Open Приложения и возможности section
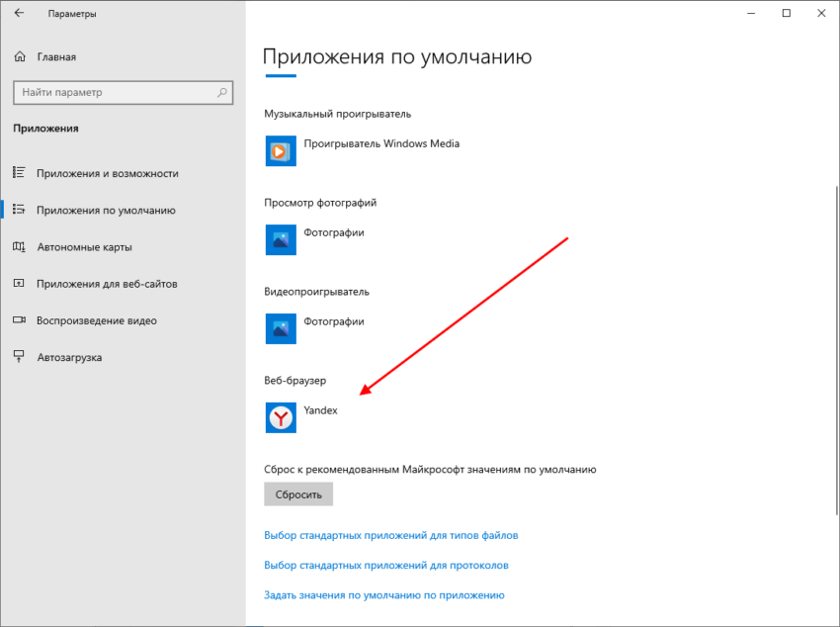This screenshot has height=627, width=840. tap(107, 173)
